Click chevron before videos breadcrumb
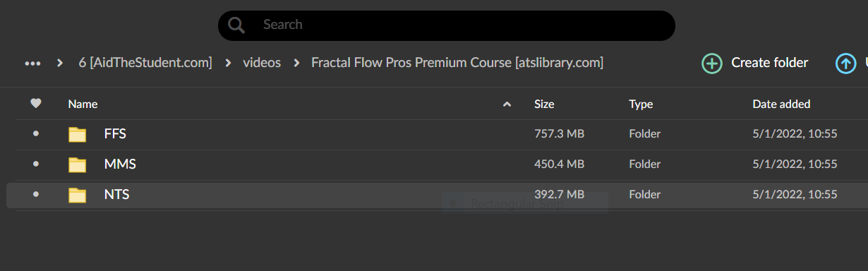This screenshot has width=868, height=271. pos(228,64)
